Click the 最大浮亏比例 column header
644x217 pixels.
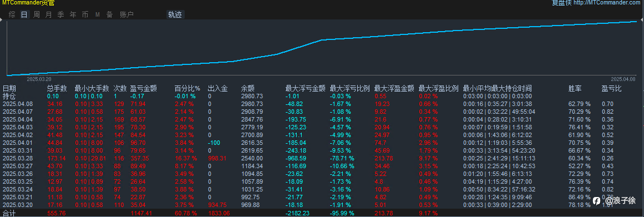[x=350, y=88]
